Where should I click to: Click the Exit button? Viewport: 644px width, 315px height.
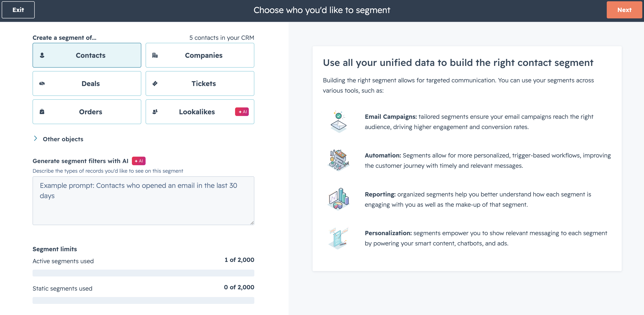(x=18, y=10)
